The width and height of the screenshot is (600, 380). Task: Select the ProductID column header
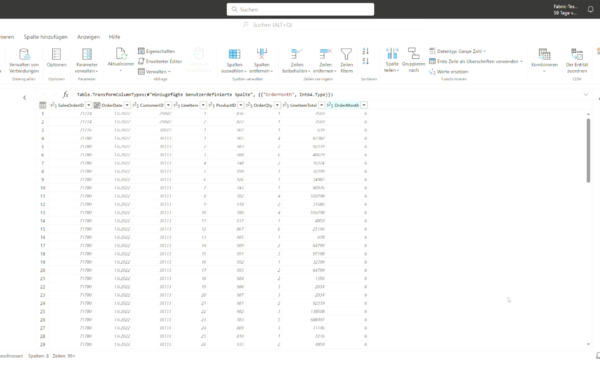[x=226, y=105]
